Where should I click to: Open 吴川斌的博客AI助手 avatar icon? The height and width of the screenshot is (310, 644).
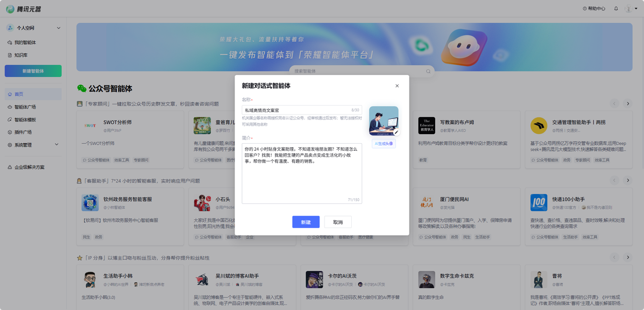pyautogui.click(x=202, y=279)
